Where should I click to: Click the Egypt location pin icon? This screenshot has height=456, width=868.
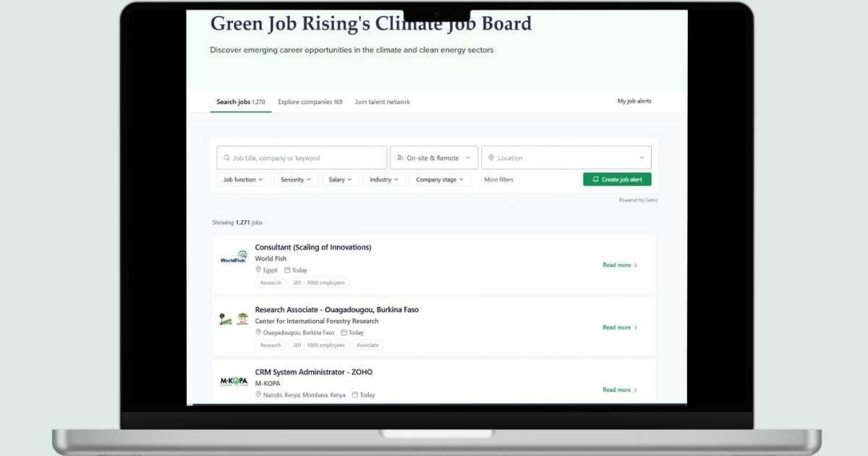(x=258, y=270)
